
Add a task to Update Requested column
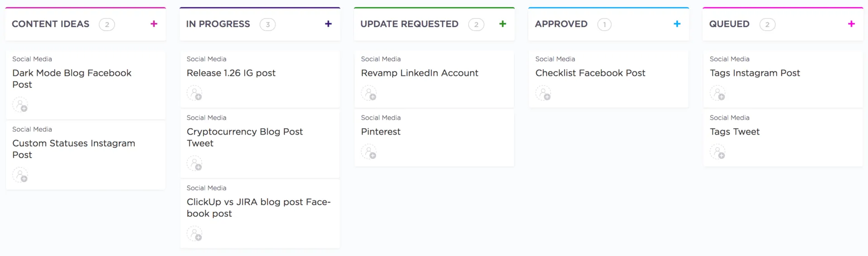[x=503, y=24]
